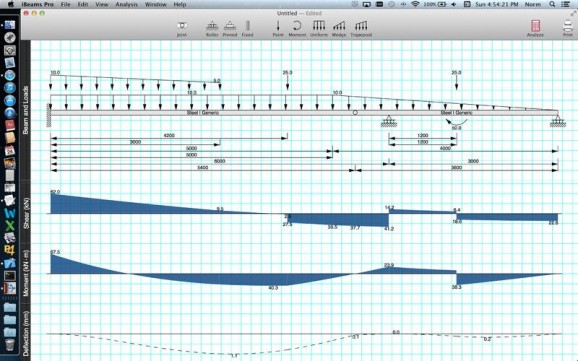The width and height of the screenshot is (578, 361).
Task: Open the File menu
Action: pyautogui.click(x=66, y=4)
